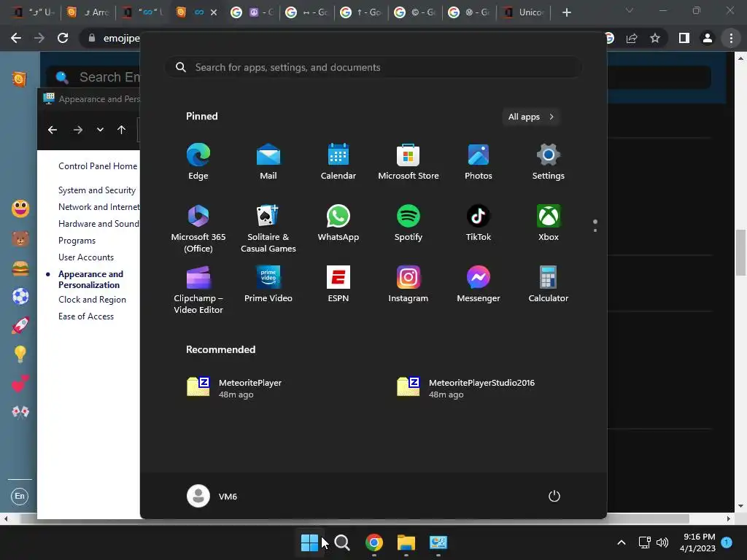Open the Messenger app
The image size is (747, 560).
[479, 284]
